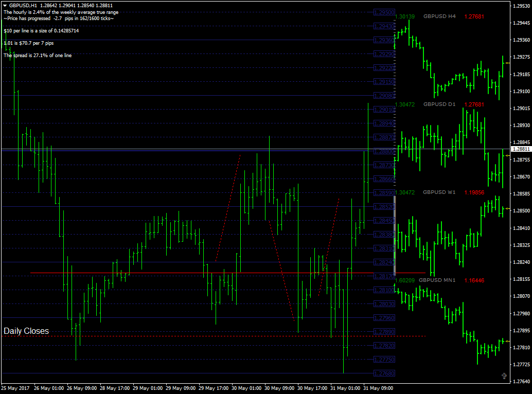
Task: Click the '26 May 09:00' time axis label
Action: click(x=82, y=388)
